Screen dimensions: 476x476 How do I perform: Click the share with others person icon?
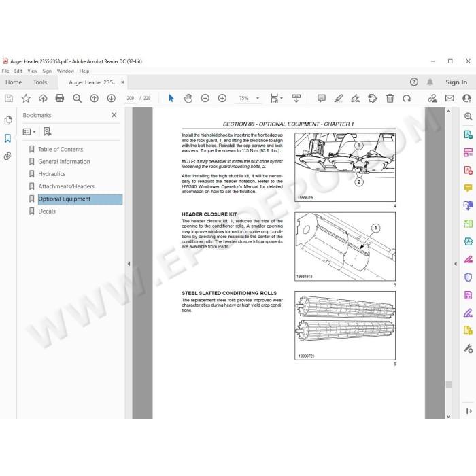(x=466, y=98)
